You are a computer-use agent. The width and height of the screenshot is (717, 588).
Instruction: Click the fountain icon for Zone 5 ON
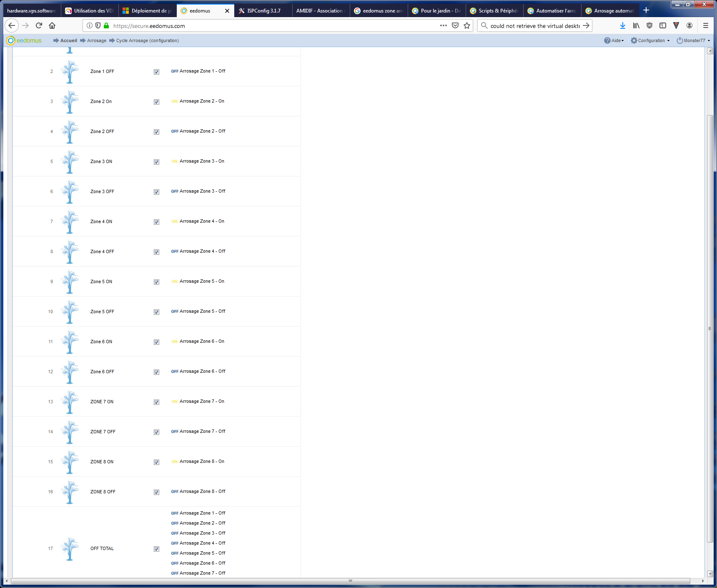(x=70, y=282)
